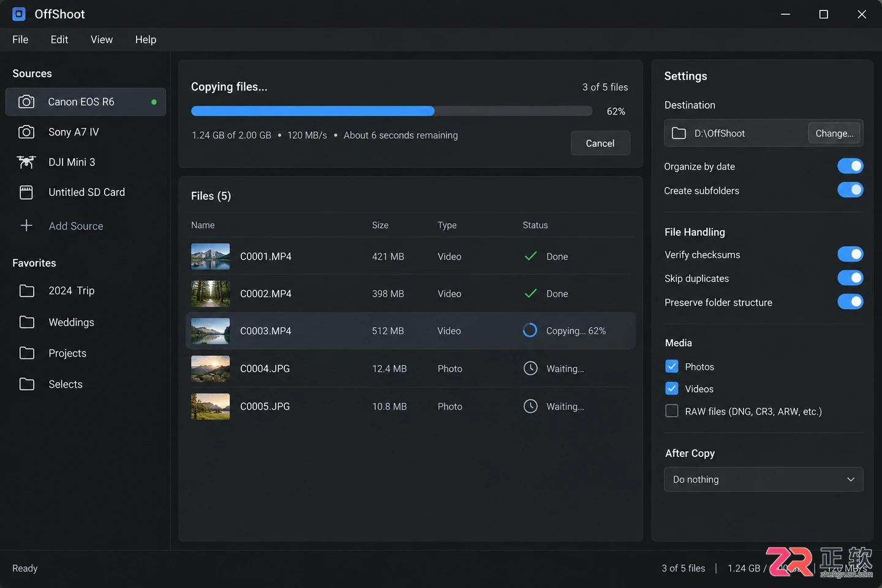Click the waiting clock icon for C0005.JPG

pyautogui.click(x=530, y=406)
